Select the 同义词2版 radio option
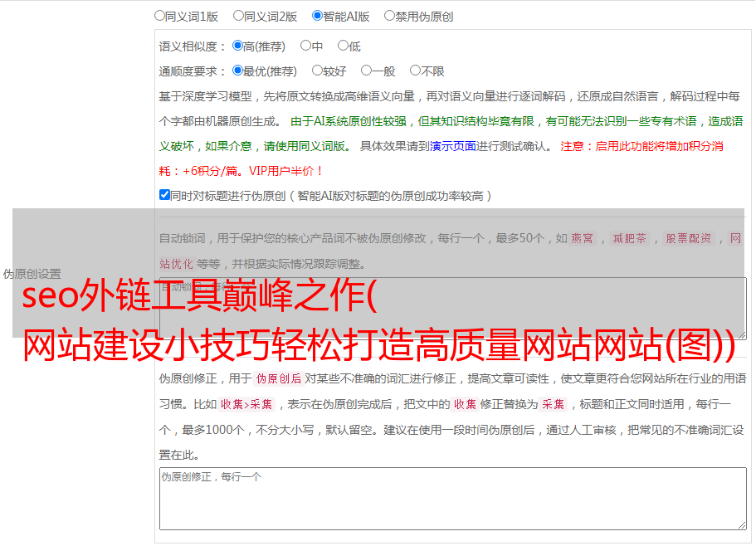The image size is (756, 546). pyautogui.click(x=238, y=16)
